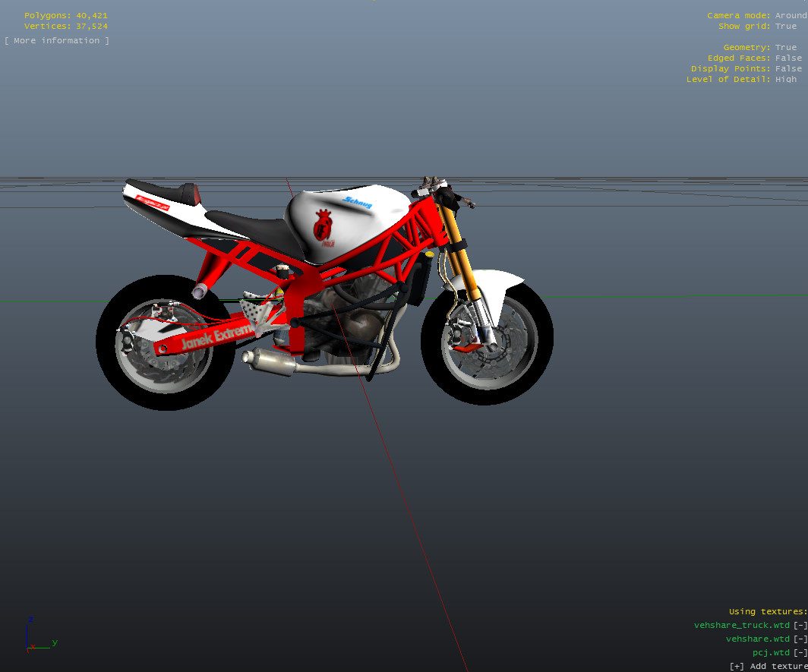Click the Vertices count readout

tap(66, 27)
